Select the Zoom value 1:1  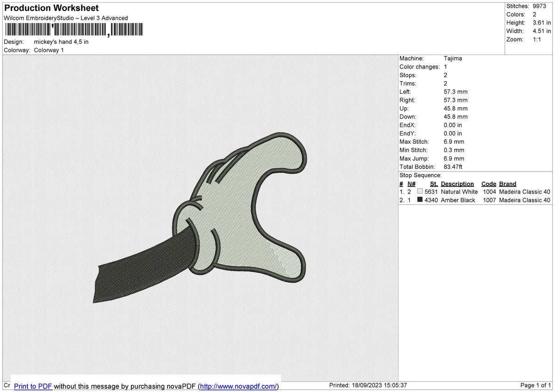tap(538, 39)
